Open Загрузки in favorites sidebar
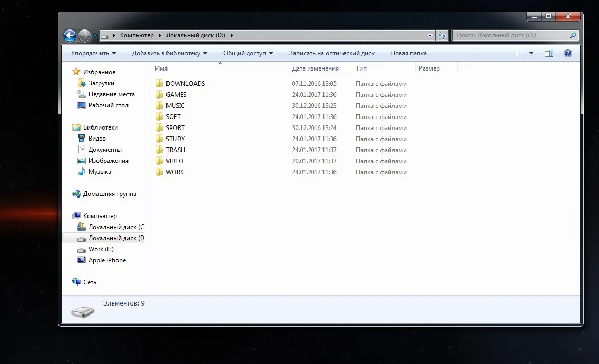Viewport: 599px width, 364px height. pyautogui.click(x=101, y=83)
